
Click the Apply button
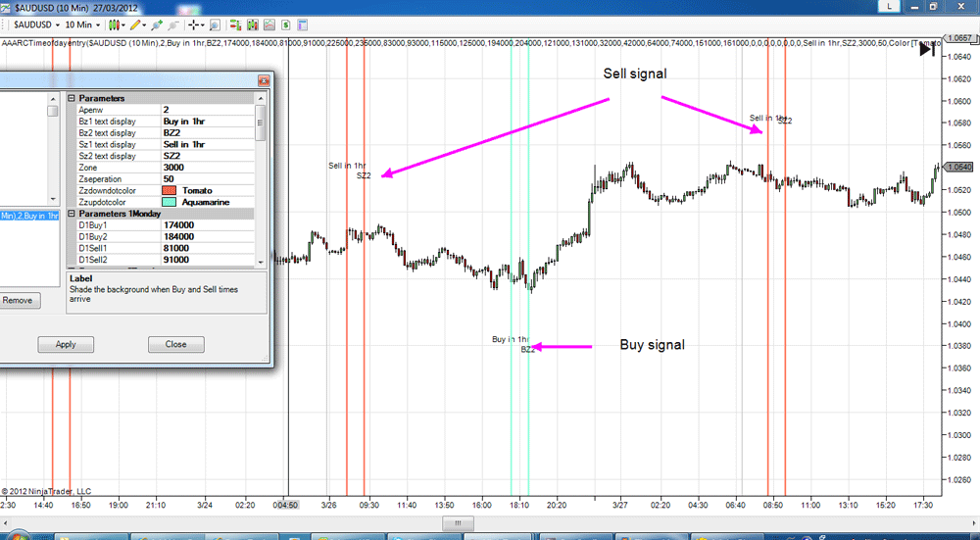coord(66,344)
